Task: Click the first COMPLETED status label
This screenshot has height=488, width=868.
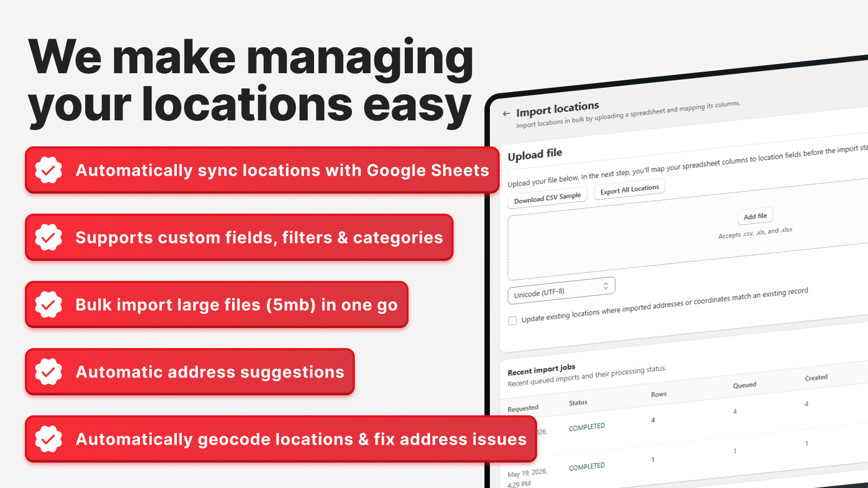Action: coord(586,427)
